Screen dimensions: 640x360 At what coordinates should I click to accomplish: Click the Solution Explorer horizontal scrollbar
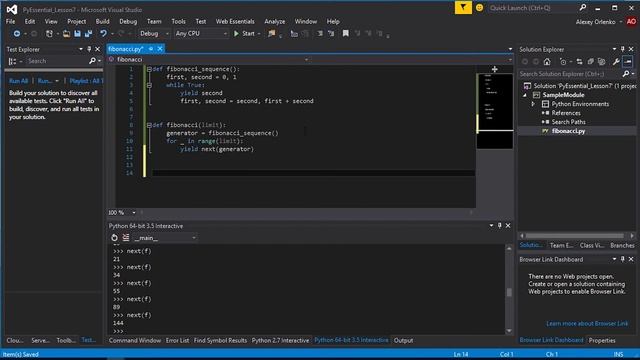click(575, 236)
